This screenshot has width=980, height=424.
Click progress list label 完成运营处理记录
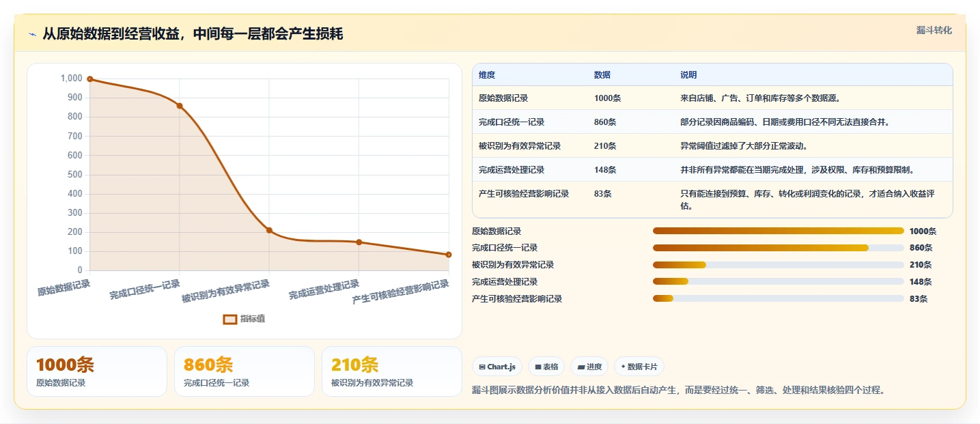pos(505,281)
